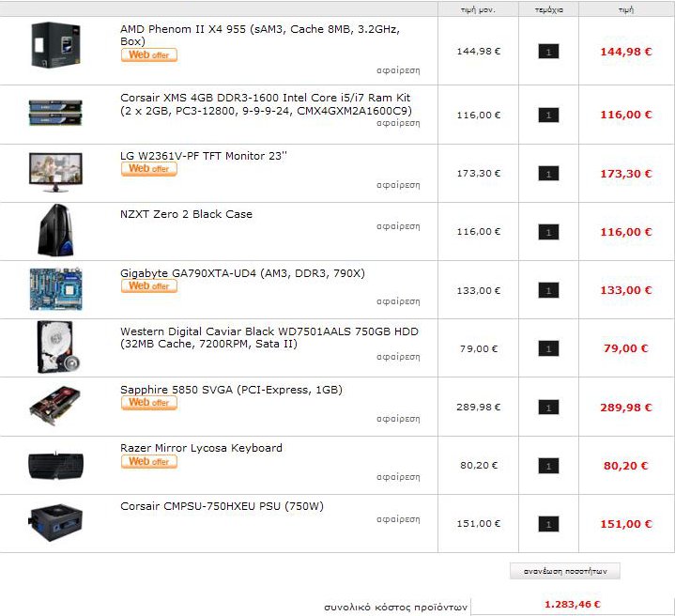This screenshot has width=675, height=616.
Task: Click the Web offer badge under LG monitor
Action: (149, 169)
